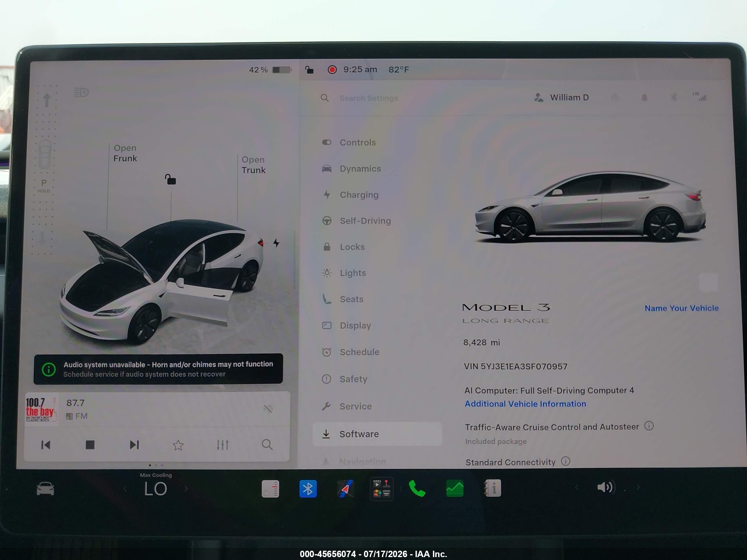Tap the charging bolt next to car
Viewport: 747px width, 560px height.
tap(276, 243)
